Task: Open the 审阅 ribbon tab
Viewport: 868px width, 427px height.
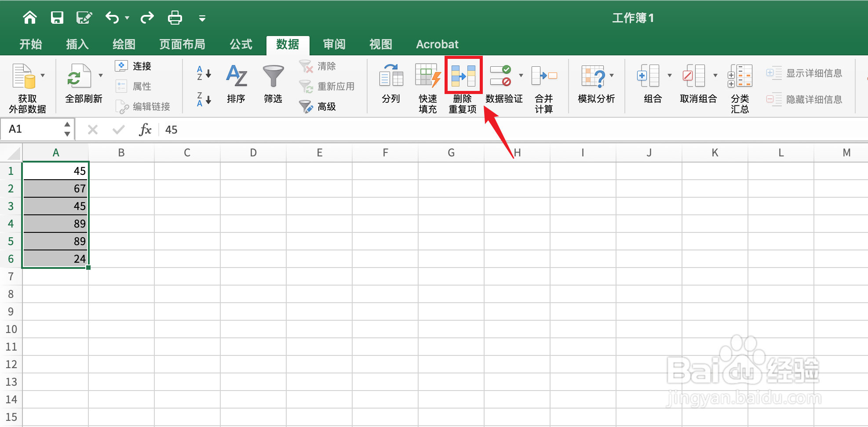Action: tap(334, 44)
